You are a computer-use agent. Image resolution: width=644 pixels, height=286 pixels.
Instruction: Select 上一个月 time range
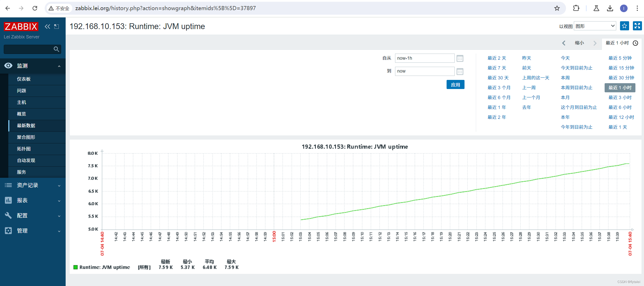coord(531,97)
